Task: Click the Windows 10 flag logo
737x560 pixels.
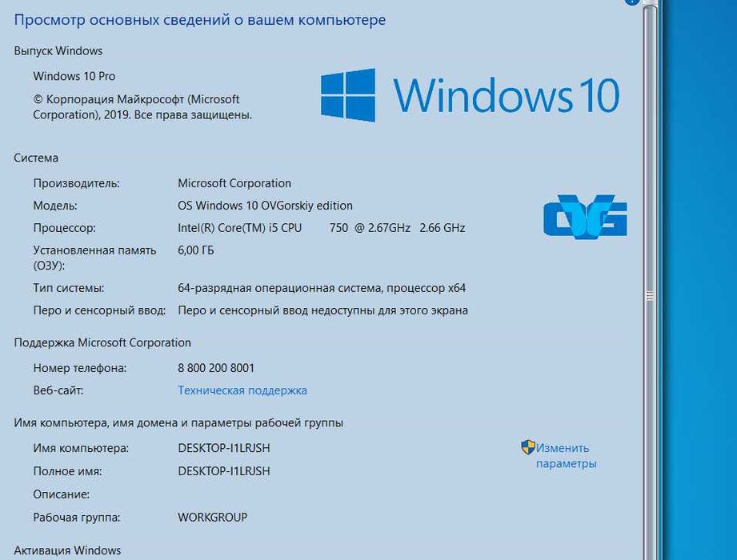Action: click(x=348, y=95)
